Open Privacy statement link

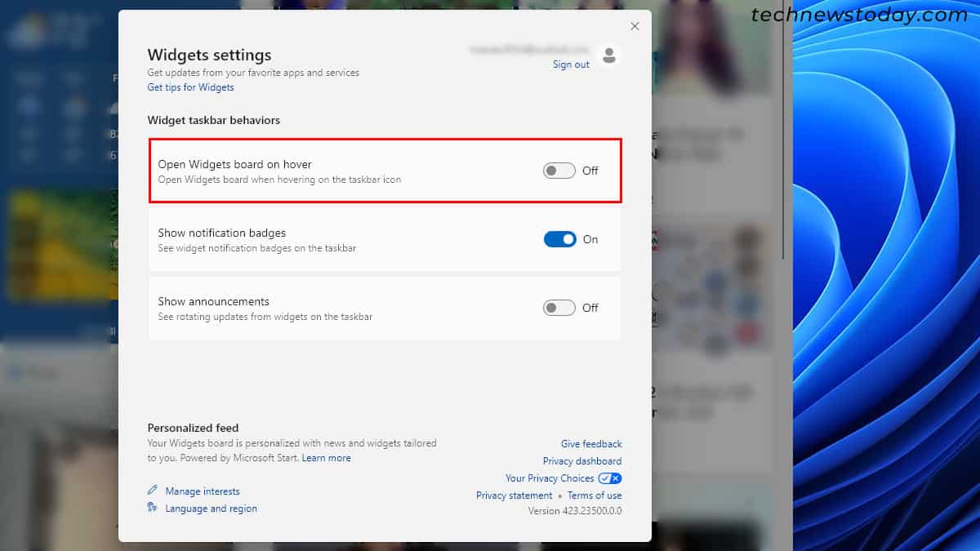click(x=514, y=495)
